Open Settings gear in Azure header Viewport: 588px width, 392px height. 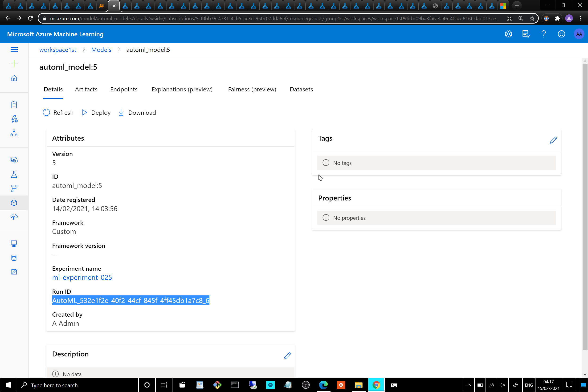coord(508,34)
